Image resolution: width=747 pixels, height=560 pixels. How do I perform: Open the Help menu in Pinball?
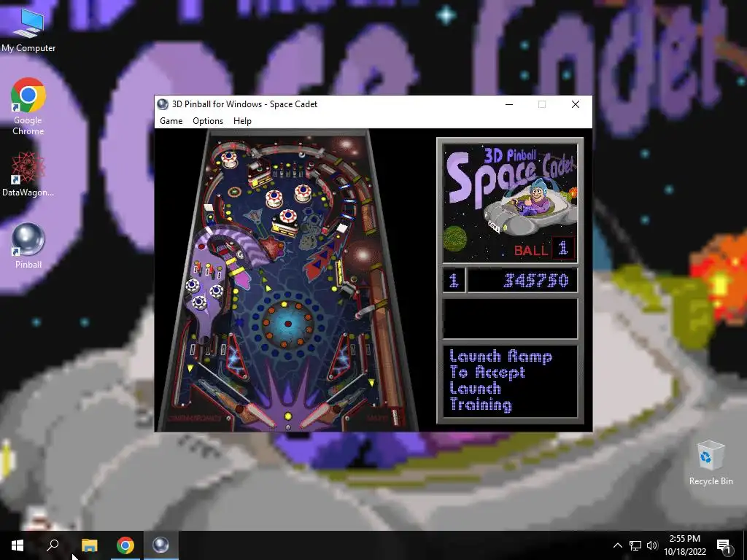tap(242, 121)
